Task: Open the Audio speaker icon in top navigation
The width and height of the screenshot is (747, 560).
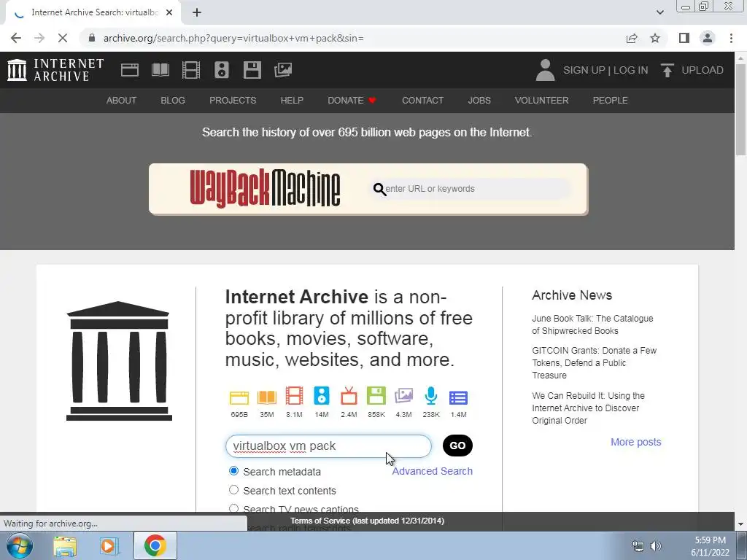Action: coord(222,70)
